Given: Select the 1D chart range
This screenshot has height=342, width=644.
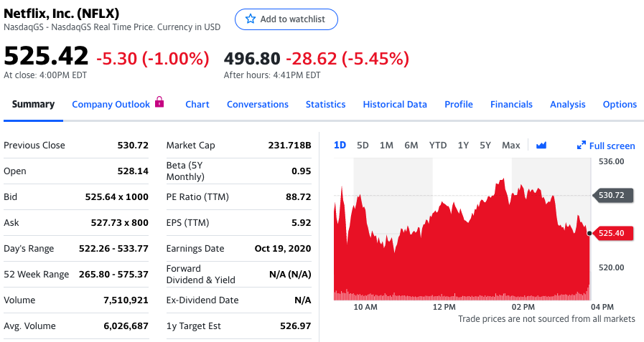Looking at the screenshot, I should pos(340,146).
